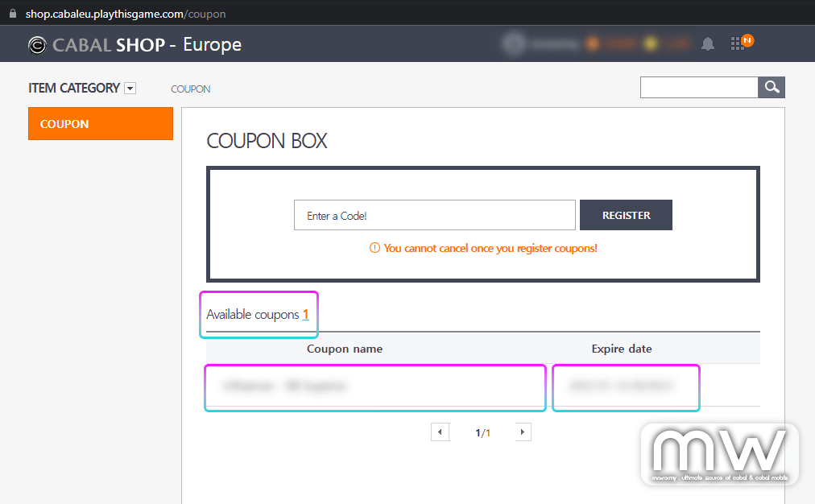Go to next coupon page arrow
This screenshot has width=815, height=504.
point(522,432)
